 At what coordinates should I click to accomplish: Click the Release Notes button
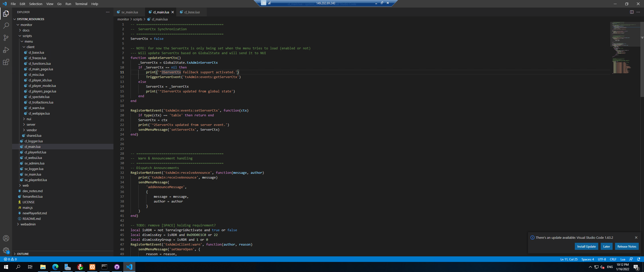(627, 246)
